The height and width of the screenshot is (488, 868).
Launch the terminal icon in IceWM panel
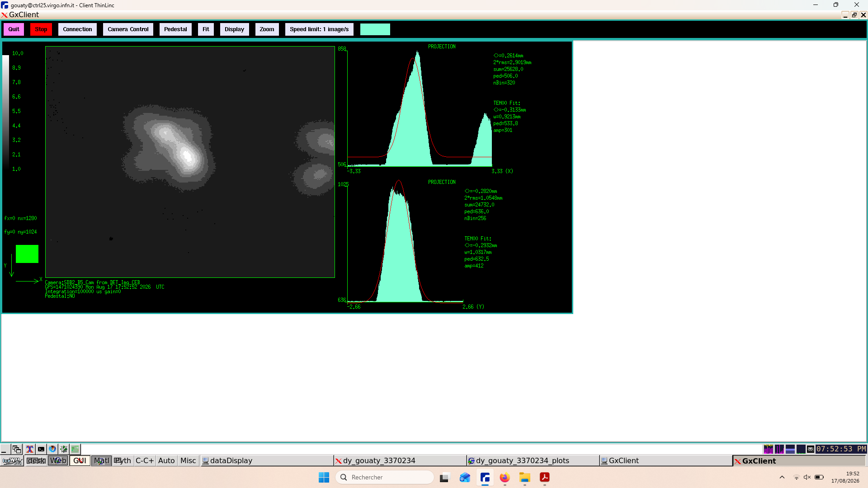tap(41, 449)
